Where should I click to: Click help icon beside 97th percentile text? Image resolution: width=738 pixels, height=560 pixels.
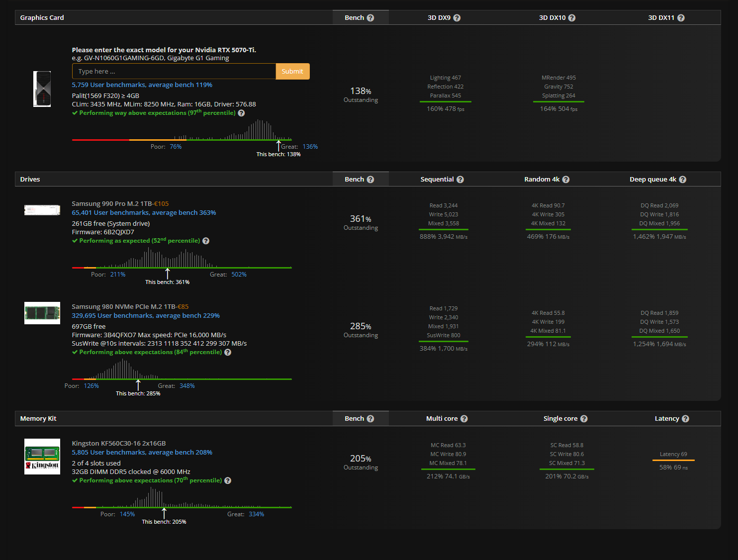[x=241, y=113]
